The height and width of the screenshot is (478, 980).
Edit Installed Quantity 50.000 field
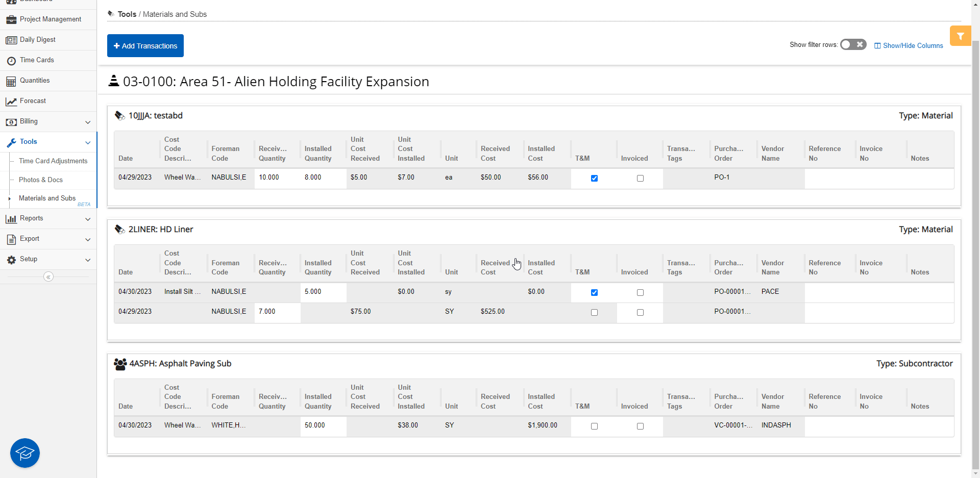tap(323, 425)
